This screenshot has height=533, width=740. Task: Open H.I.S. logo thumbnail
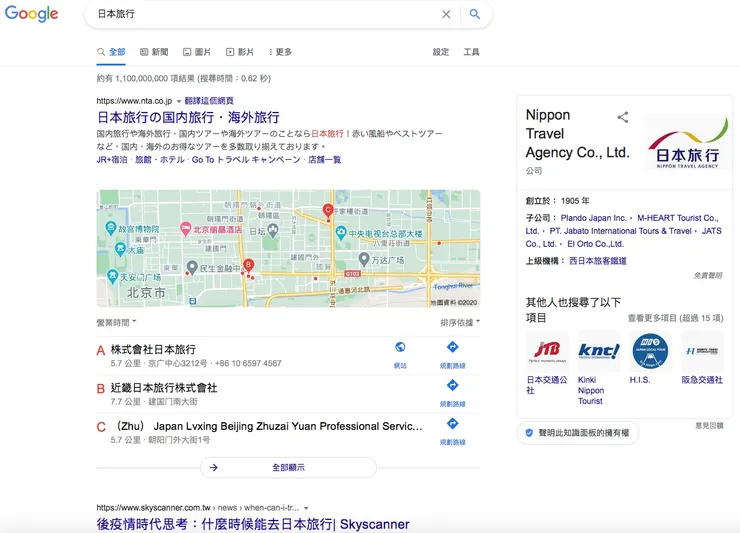point(650,351)
